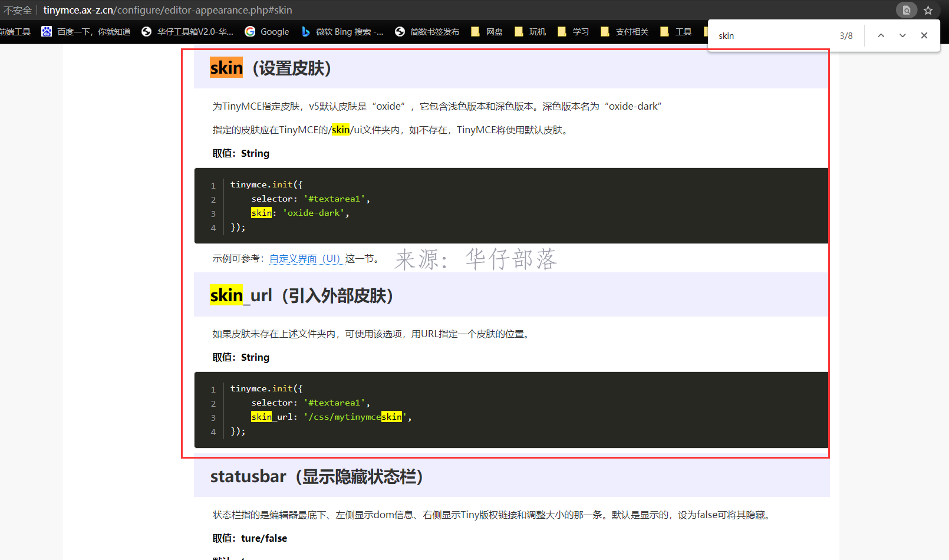Close the find-in-page bar

924,35
